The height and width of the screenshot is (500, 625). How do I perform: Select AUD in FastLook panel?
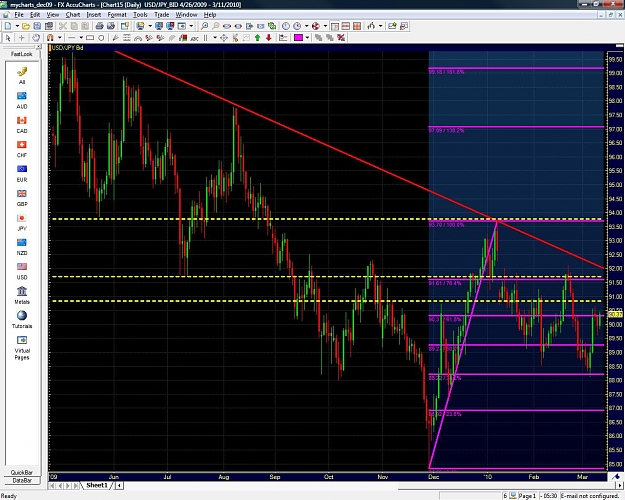(22, 100)
